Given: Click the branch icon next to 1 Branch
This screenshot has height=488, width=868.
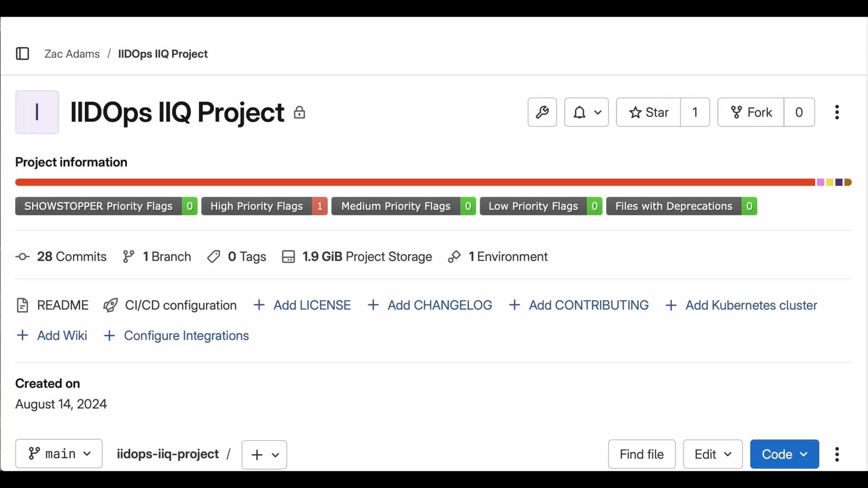Looking at the screenshot, I should [x=129, y=256].
